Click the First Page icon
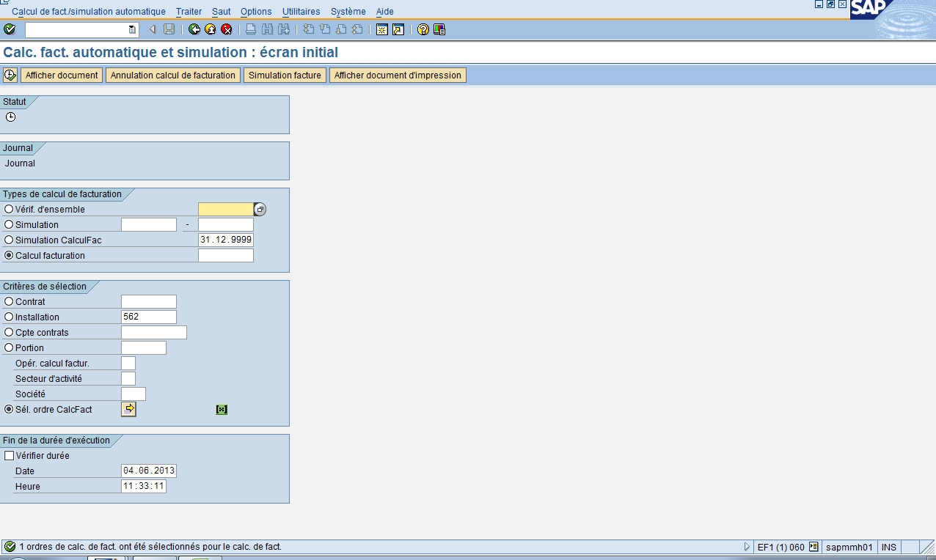The image size is (936, 560). coord(309,29)
